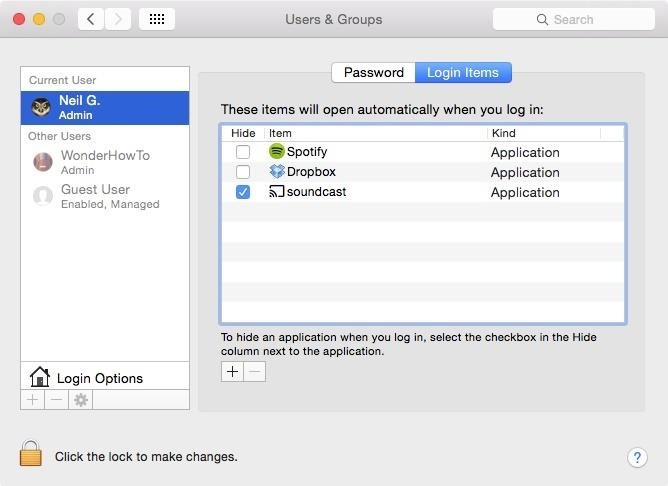The height and width of the screenshot is (486, 668).
Task: Click the Guest User avatar
Action: 43,196
